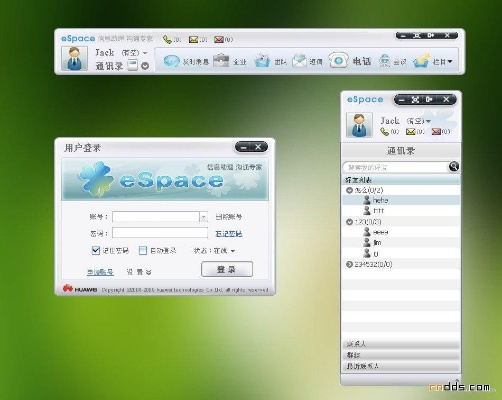Select the contact listed below hehe
Screen dimensions: 502x400
[x=401, y=210]
